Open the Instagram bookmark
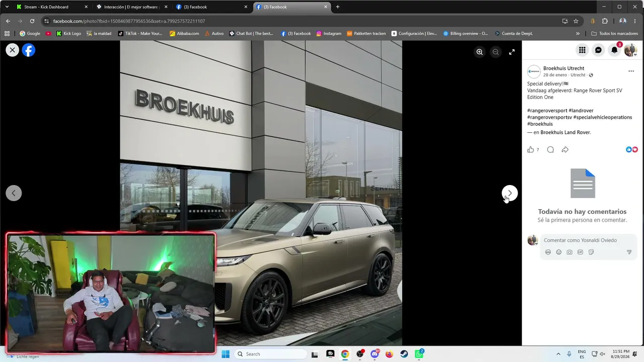 pyautogui.click(x=329, y=34)
